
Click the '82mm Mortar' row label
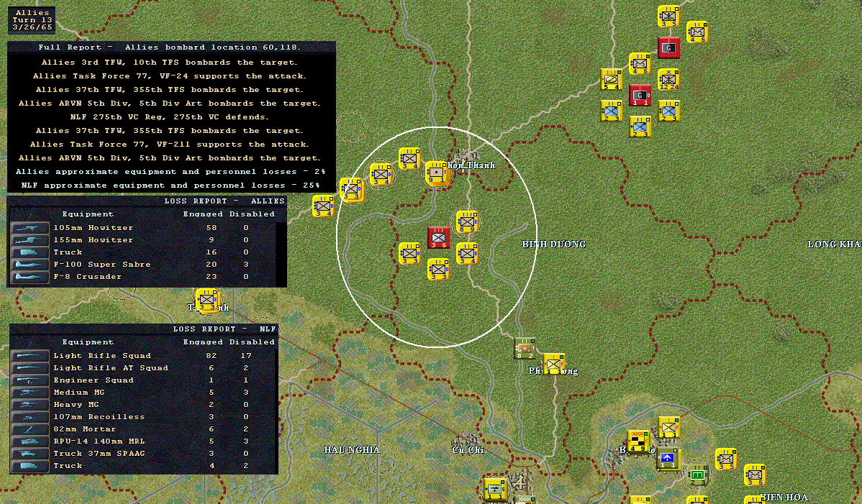click(85, 429)
